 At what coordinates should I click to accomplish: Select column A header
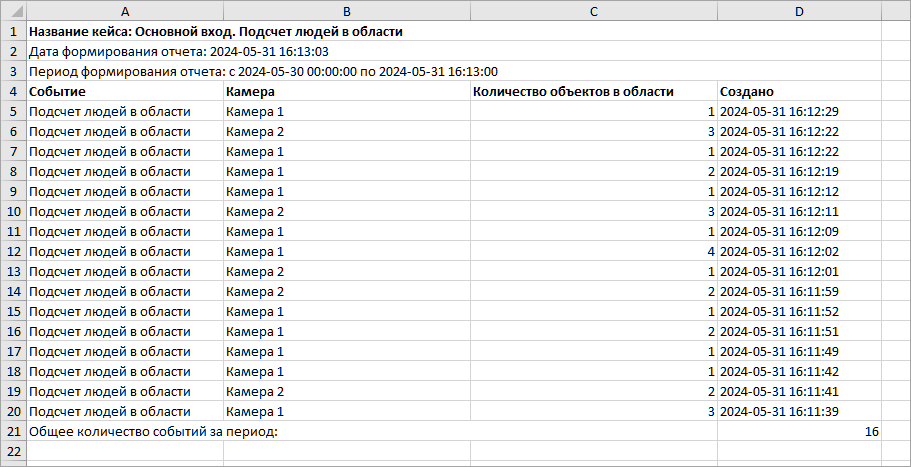[x=124, y=11]
